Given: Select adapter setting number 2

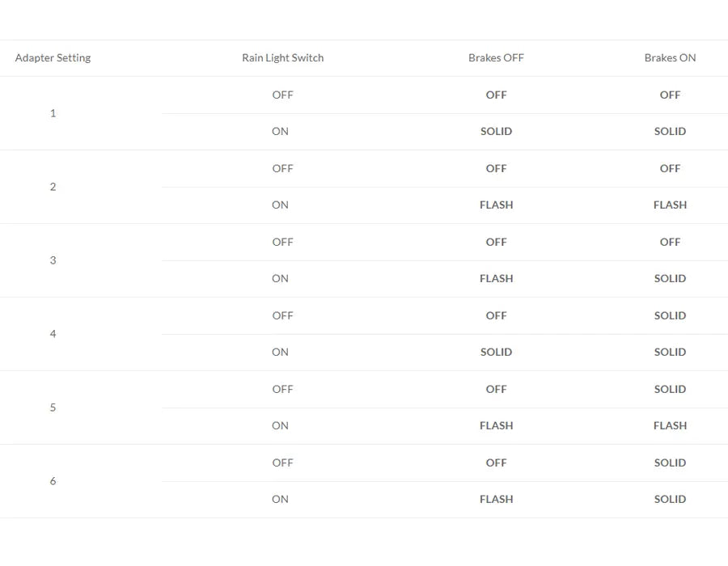Looking at the screenshot, I should pos(53,187).
